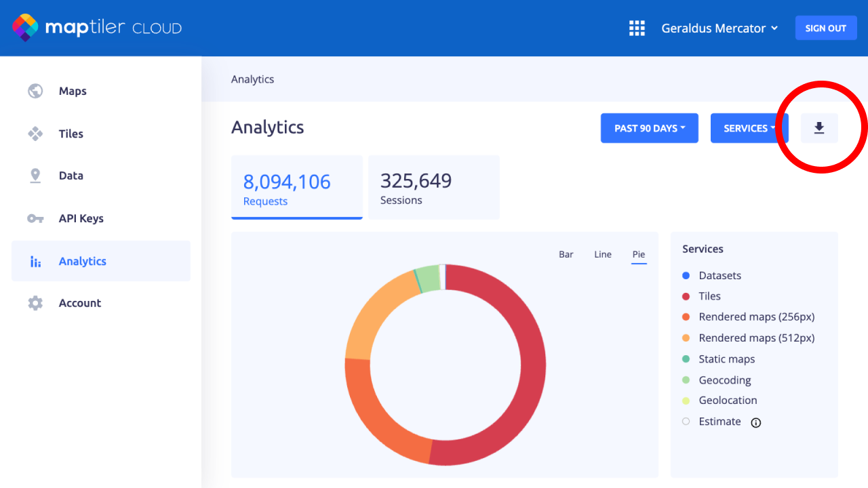Click the Data pin icon

pyautogui.click(x=35, y=176)
